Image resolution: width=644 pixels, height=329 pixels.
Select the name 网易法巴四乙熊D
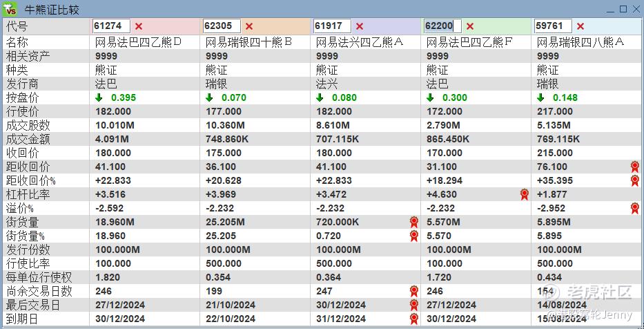139,42
